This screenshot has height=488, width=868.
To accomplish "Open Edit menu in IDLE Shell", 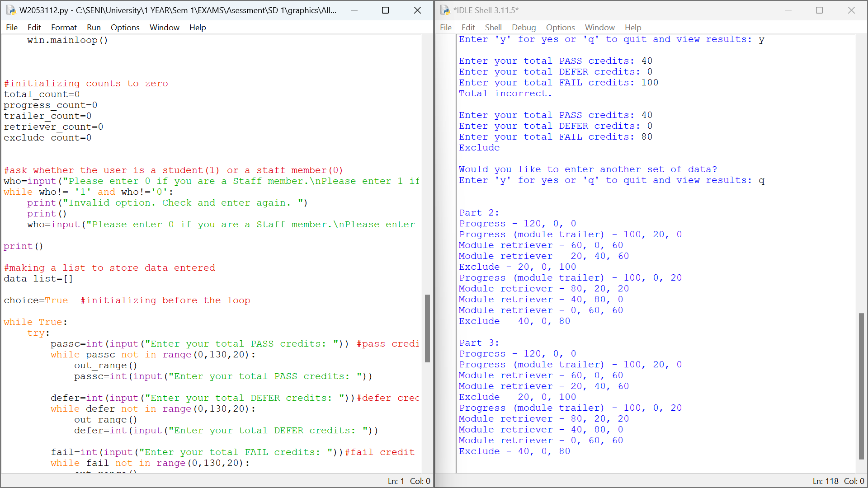I will tap(468, 28).
